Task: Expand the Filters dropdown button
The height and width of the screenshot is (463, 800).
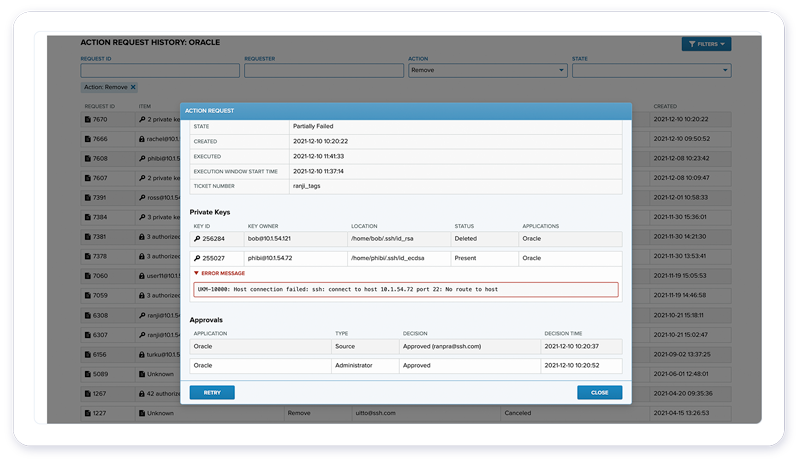Action: pos(706,44)
